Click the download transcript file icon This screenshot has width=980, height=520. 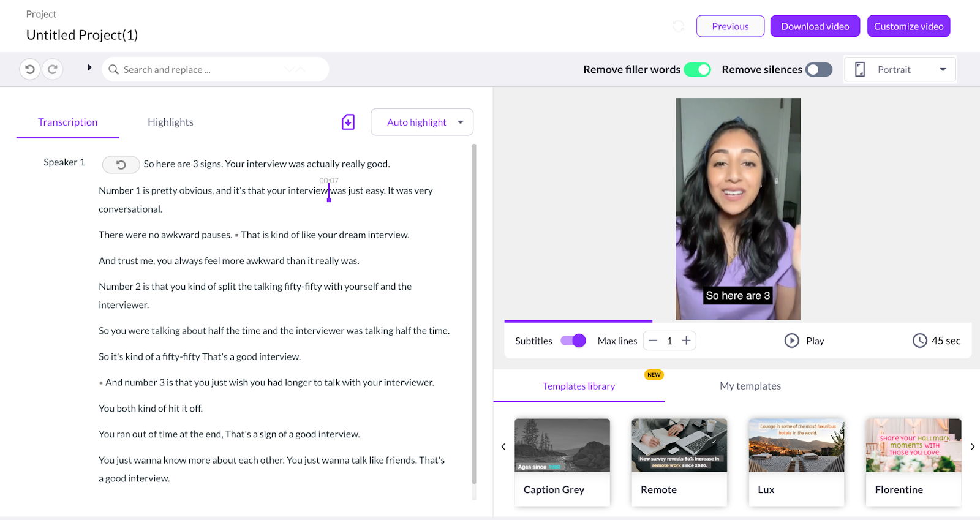(348, 122)
